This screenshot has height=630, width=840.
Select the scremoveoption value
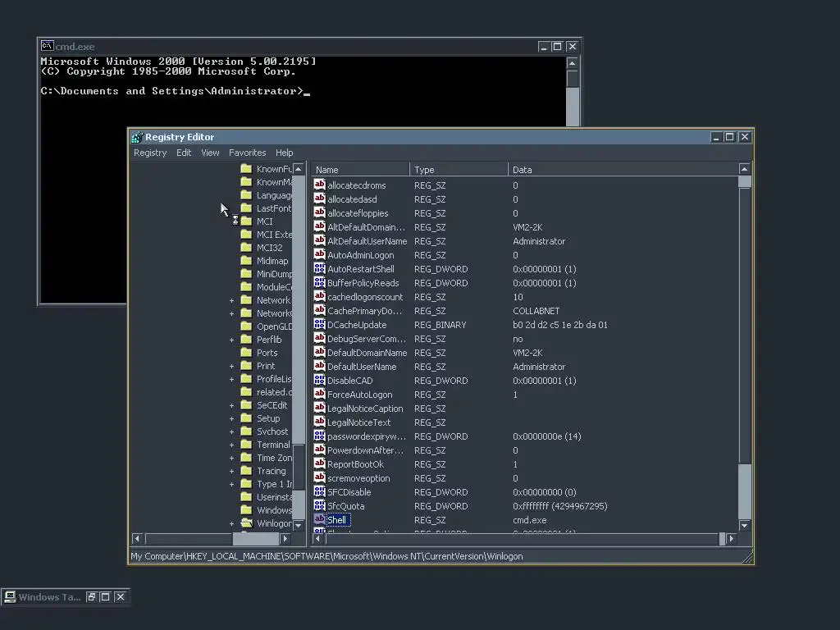coord(358,478)
